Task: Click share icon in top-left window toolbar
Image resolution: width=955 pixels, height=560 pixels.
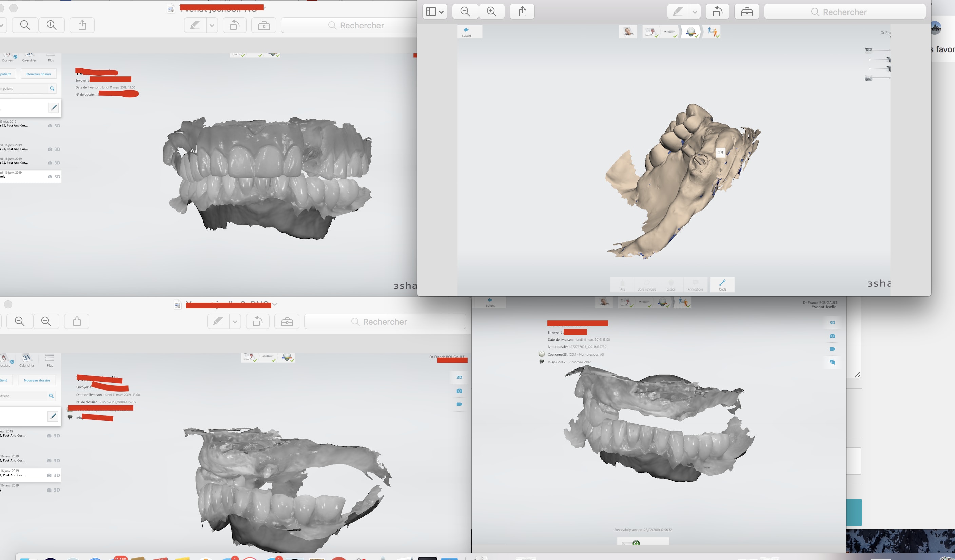Action: (x=82, y=25)
